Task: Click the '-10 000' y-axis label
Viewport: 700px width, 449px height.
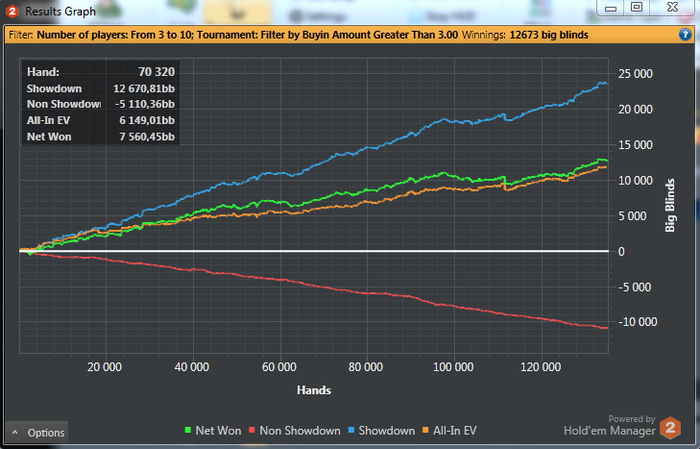Action: pyautogui.click(x=637, y=322)
